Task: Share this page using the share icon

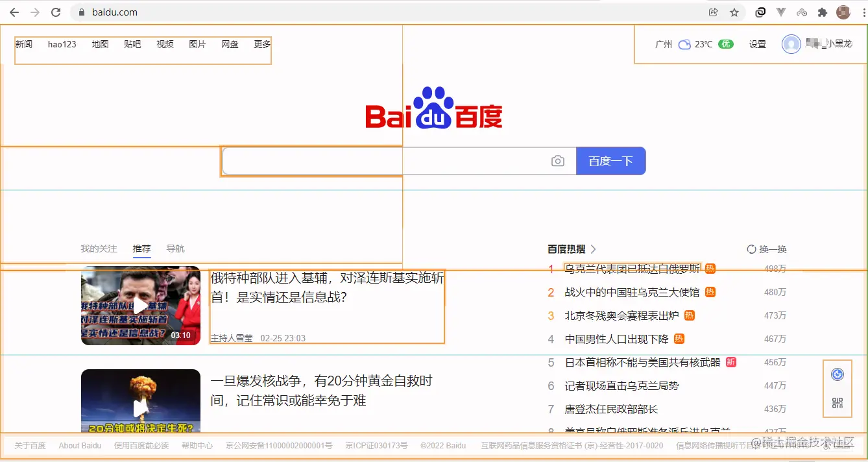Action: click(x=714, y=12)
